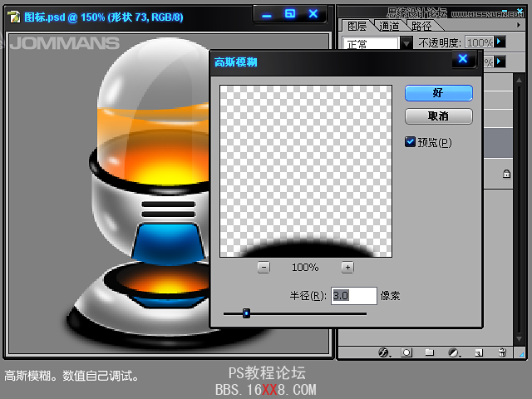
Task: Toggle the 预览 (Preview) checkbox
Action: pos(410,142)
